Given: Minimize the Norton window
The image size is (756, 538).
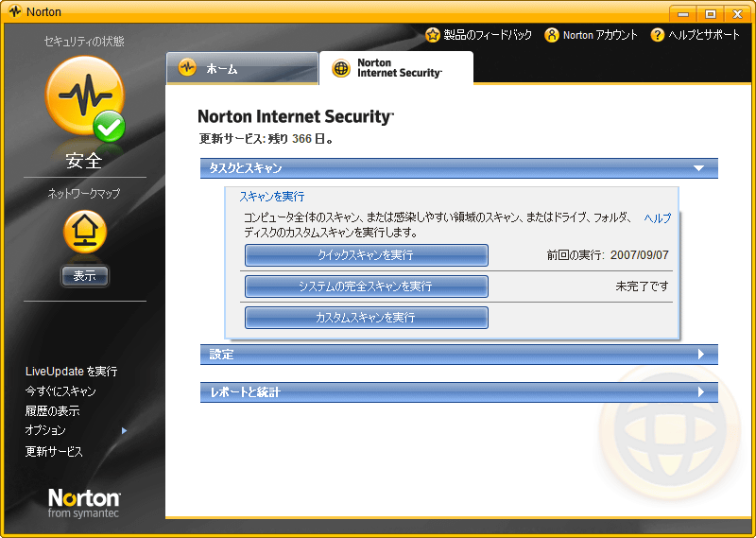Looking at the screenshot, I should pos(683,13).
